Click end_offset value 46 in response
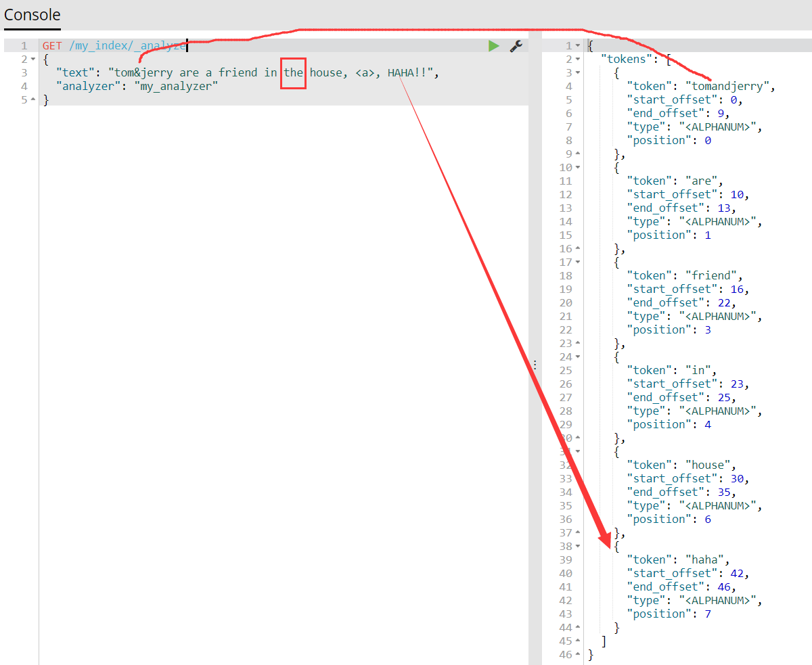The width and height of the screenshot is (812, 665). [725, 587]
